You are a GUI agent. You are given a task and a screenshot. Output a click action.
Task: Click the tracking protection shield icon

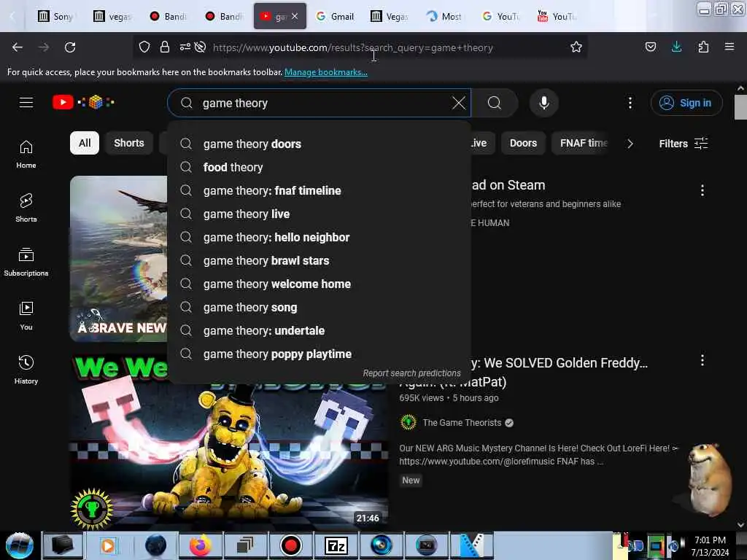pos(144,47)
